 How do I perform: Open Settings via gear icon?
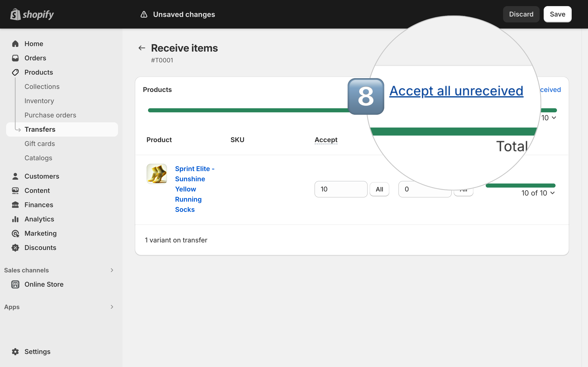click(15, 352)
